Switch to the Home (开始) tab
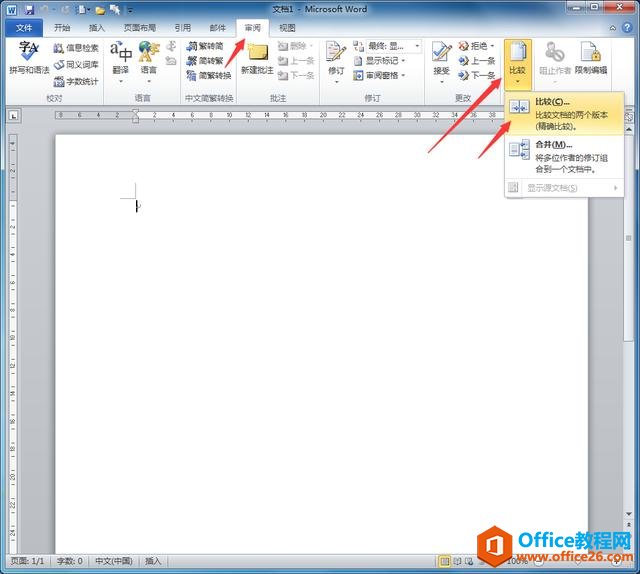Viewport: 640px width, 574px height. tap(62, 28)
